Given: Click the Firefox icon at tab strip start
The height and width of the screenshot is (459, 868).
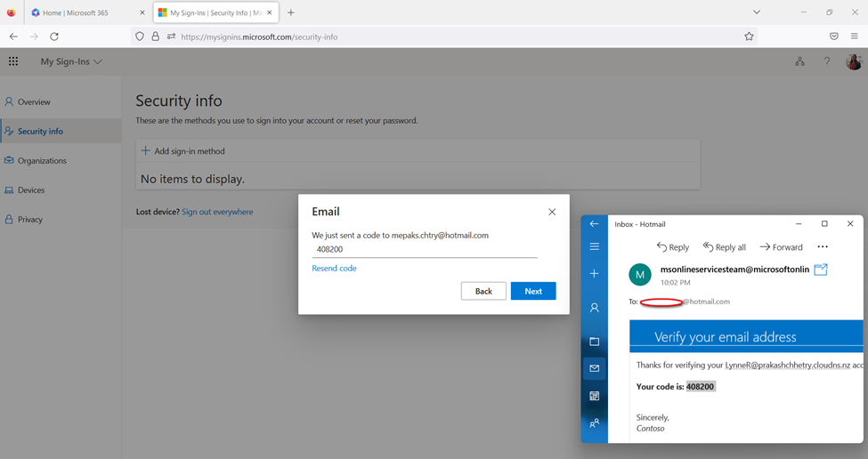Looking at the screenshot, I should [11, 12].
